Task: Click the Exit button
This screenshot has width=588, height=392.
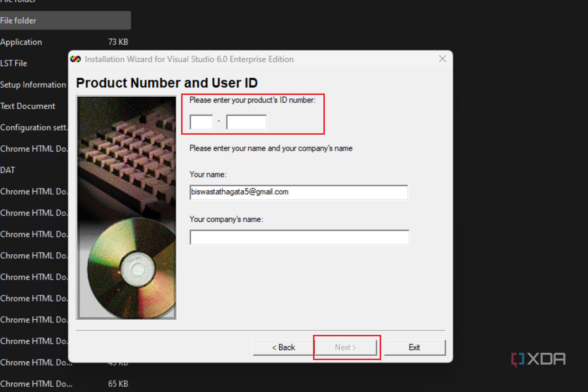Action: (415, 347)
